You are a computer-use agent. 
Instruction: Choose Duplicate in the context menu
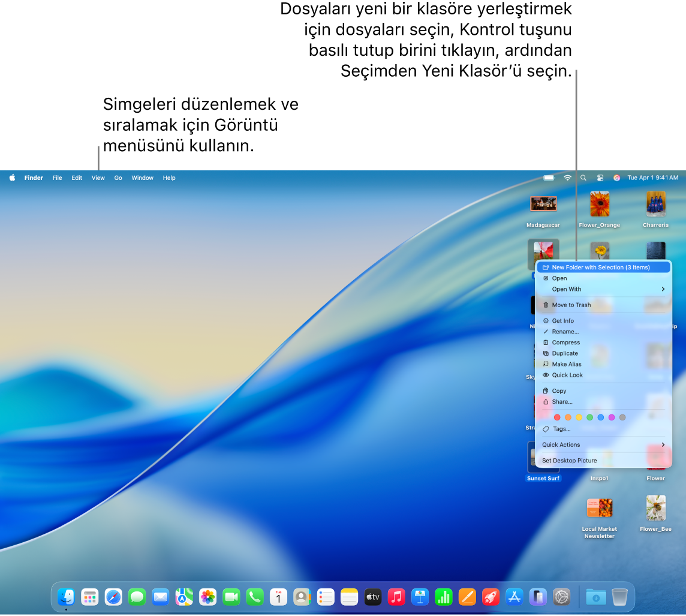click(604, 353)
